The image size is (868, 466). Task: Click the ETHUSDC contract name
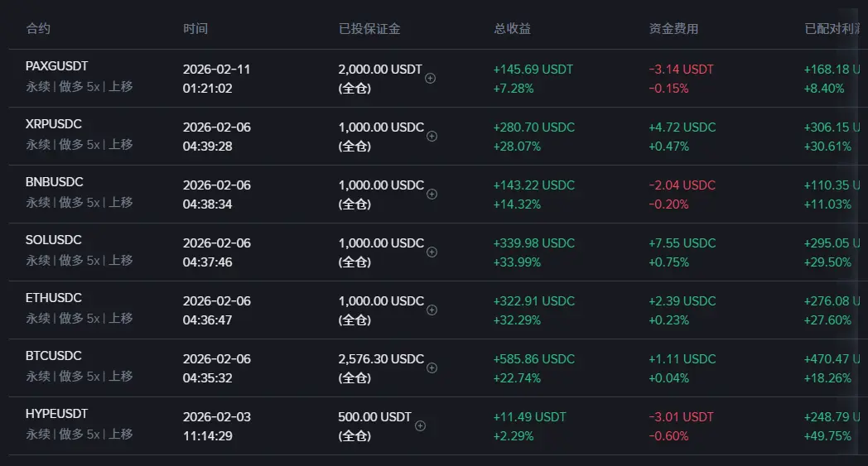(x=54, y=298)
